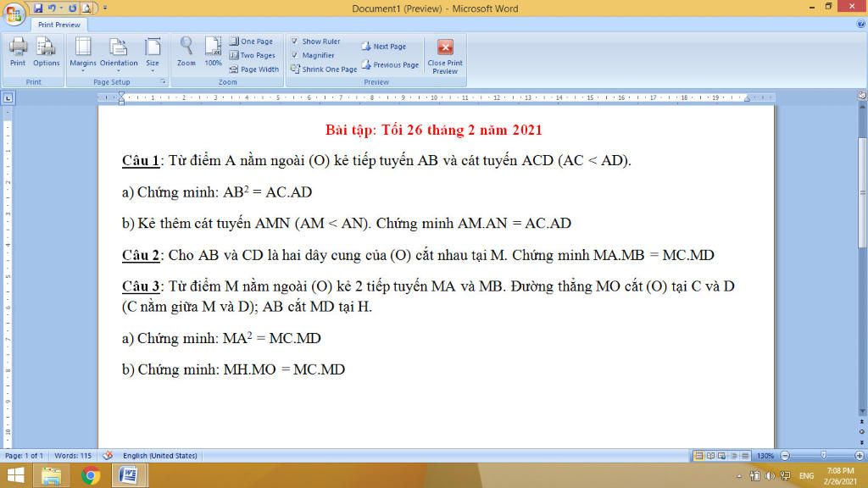Click the Page 1 of 1 status indicator

(x=24, y=455)
